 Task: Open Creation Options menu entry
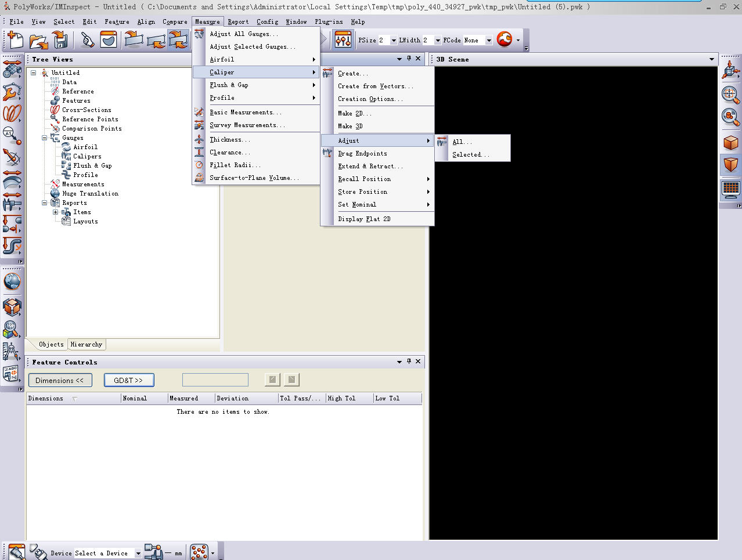tap(377, 99)
